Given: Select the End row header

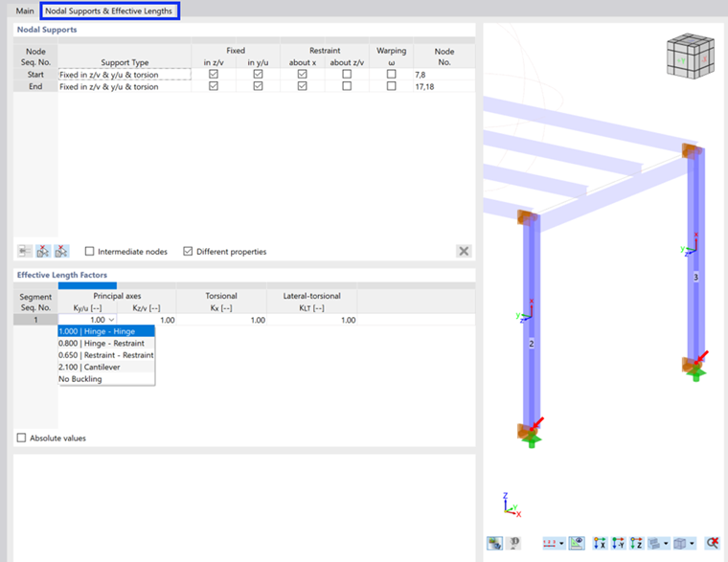Looking at the screenshot, I should (x=35, y=86).
